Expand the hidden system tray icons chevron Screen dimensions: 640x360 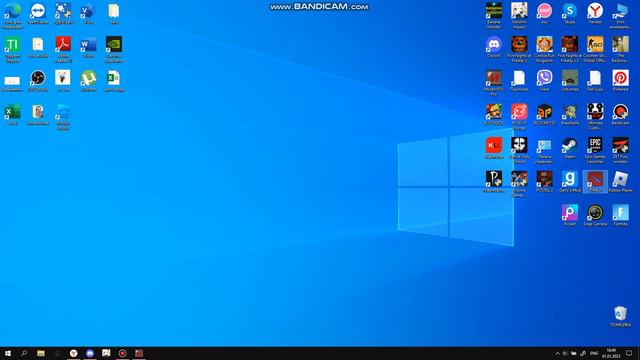click(x=557, y=353)
